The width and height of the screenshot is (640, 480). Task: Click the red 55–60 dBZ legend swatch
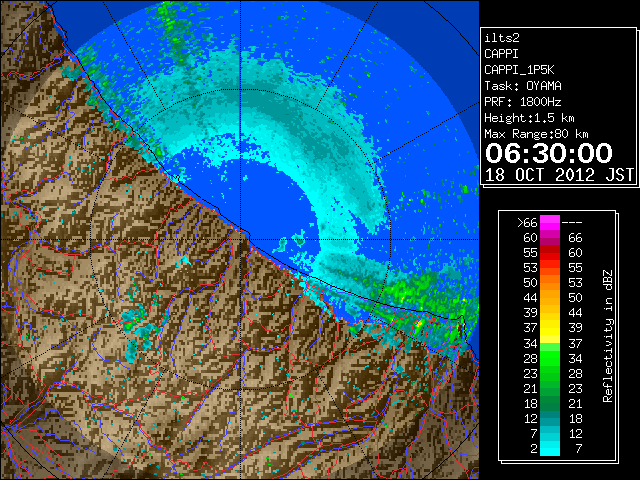[x=550, y=252]
